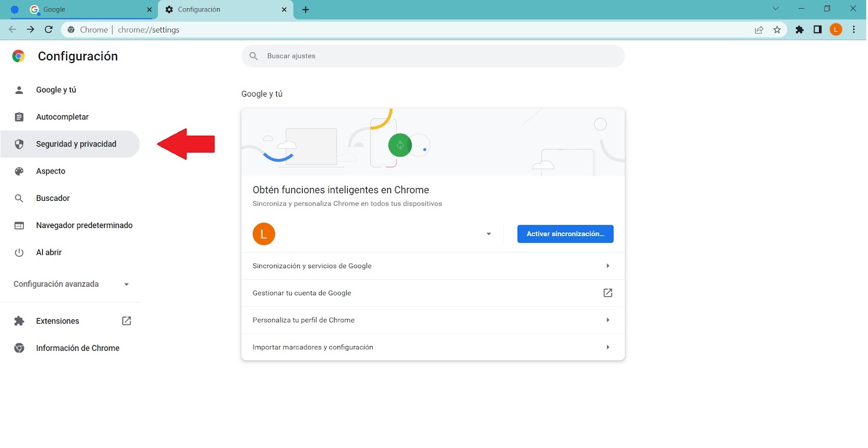Click the person icon beside Google y tú
The image size is (868, 448).
point(19,90)
